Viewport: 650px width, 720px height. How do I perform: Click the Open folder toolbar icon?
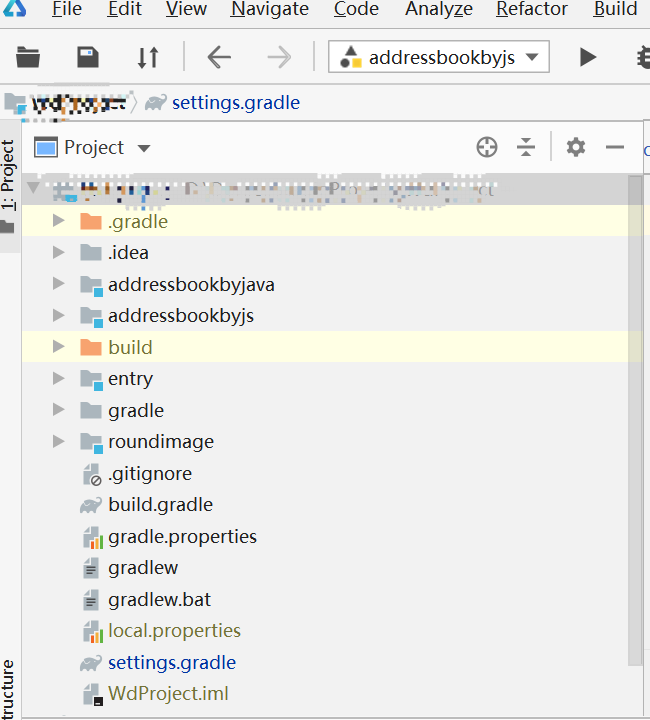tap(28, 58)
